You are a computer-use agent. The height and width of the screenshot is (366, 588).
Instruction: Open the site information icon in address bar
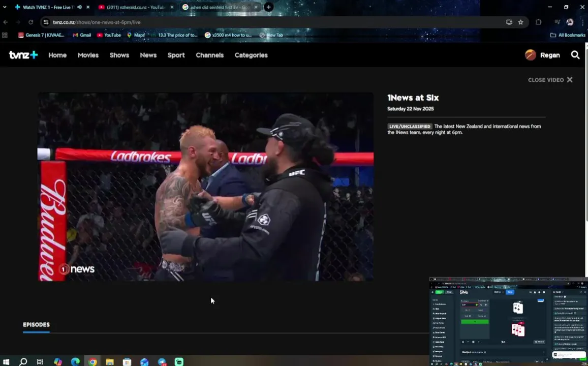point(46,22)
